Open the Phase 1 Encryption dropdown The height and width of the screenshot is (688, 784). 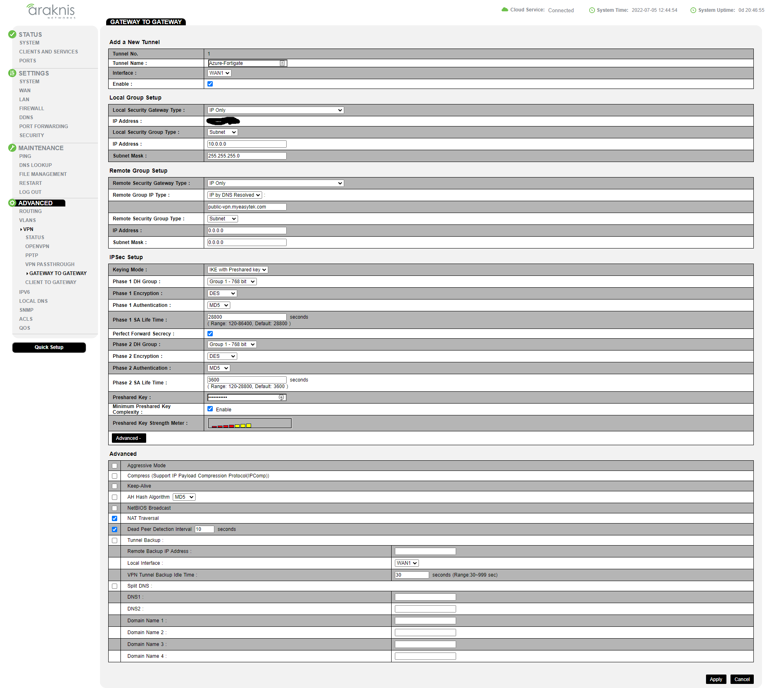click(x=222, y=293)
